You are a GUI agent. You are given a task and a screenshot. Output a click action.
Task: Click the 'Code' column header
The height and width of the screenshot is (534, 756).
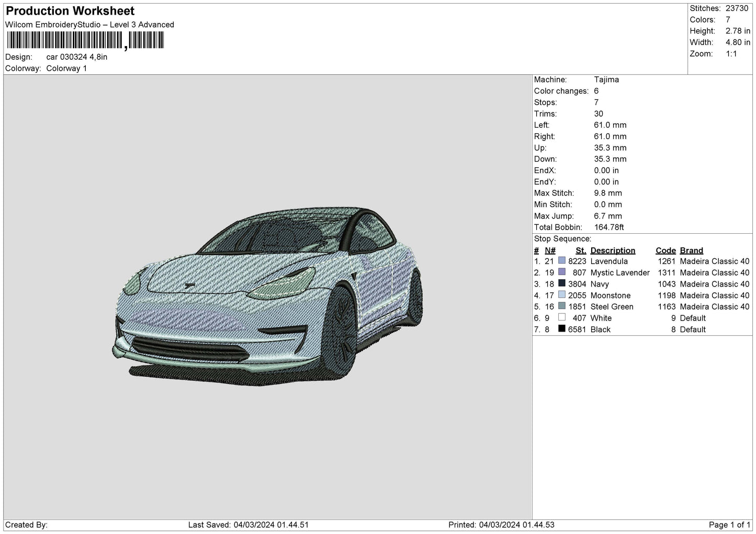pyautogui.click(x=665, y=251)
